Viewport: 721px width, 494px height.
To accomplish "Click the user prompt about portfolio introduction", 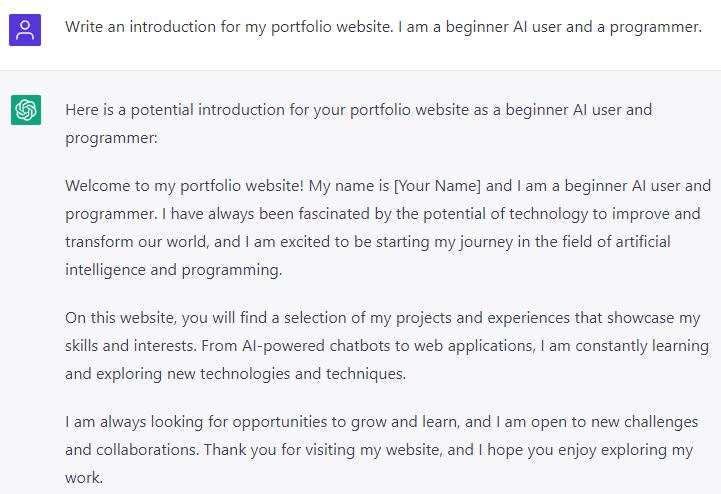I will (x=383, y=27).
